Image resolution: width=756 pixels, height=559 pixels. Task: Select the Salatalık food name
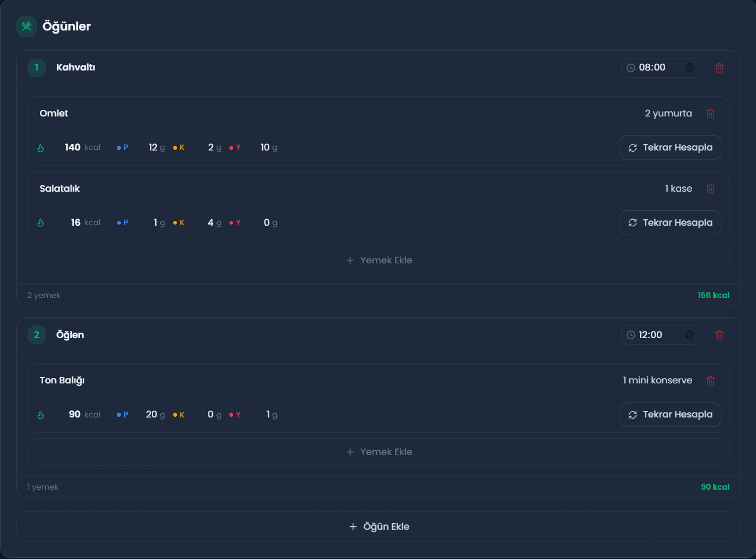(60, 189)
